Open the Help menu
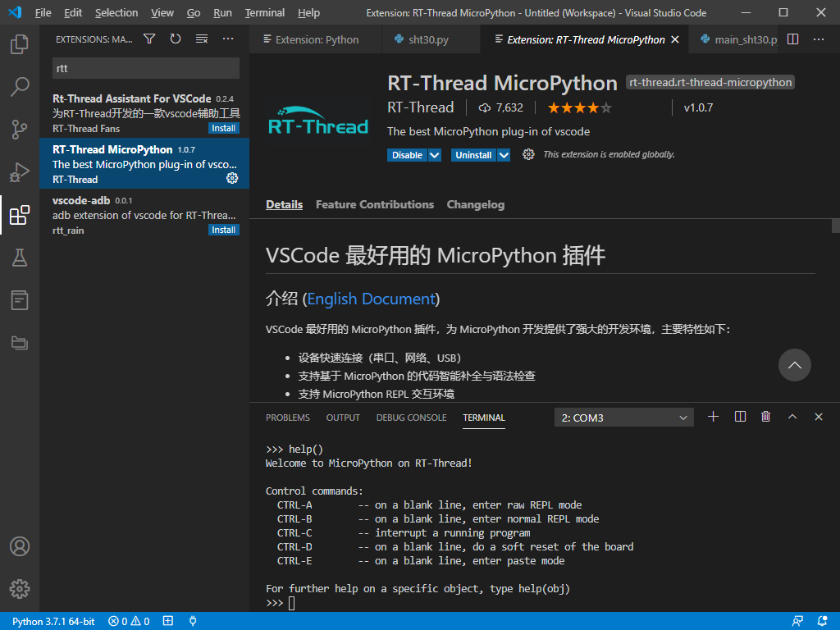This screenshot has width=840, height=630. [x=308, y=12]
